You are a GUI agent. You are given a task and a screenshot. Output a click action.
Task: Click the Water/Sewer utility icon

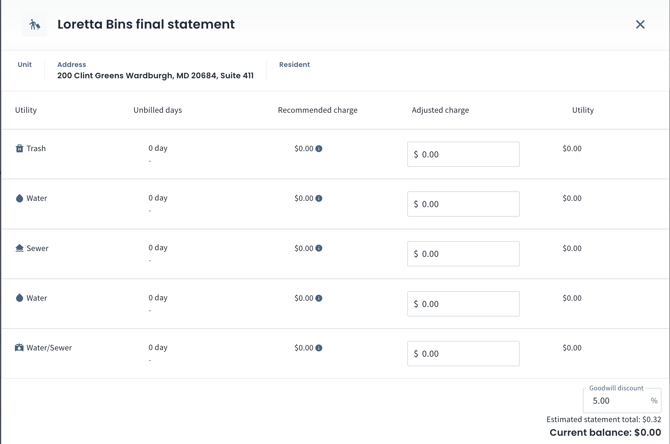(19, 348)
